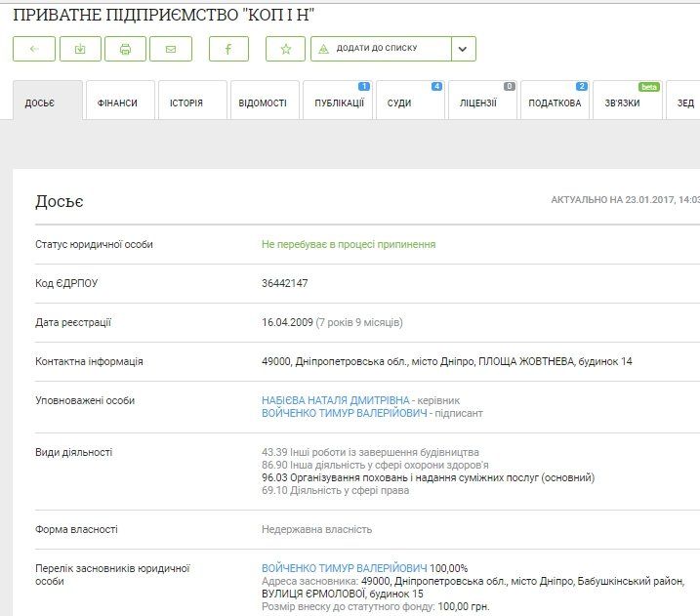Open the Ліцензії tab
Image resolution: width=700 pixels, height=616 pixels.
[x=483, y=101]
